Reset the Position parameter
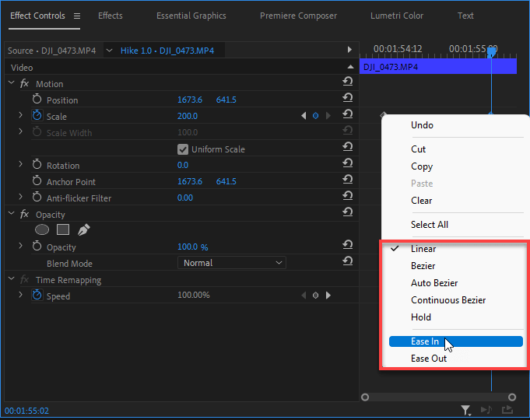 coord(347,98)
